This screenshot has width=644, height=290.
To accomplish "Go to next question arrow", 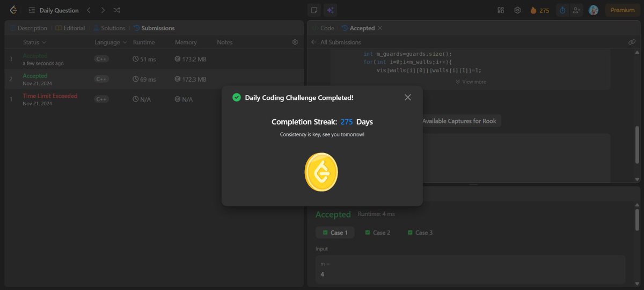I will (x=103, y=10).
